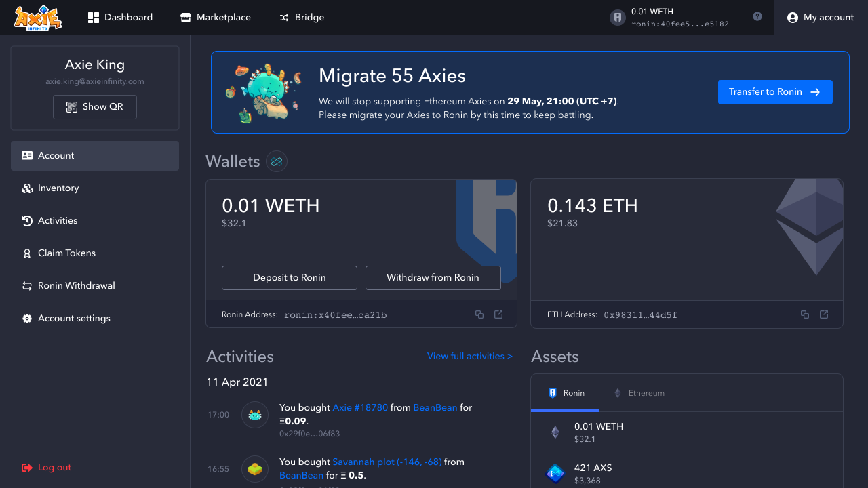Image resolution: width=868 pixels, height=488 pixels.
Task: Open the Marketplace page
Action: [216, 17]
